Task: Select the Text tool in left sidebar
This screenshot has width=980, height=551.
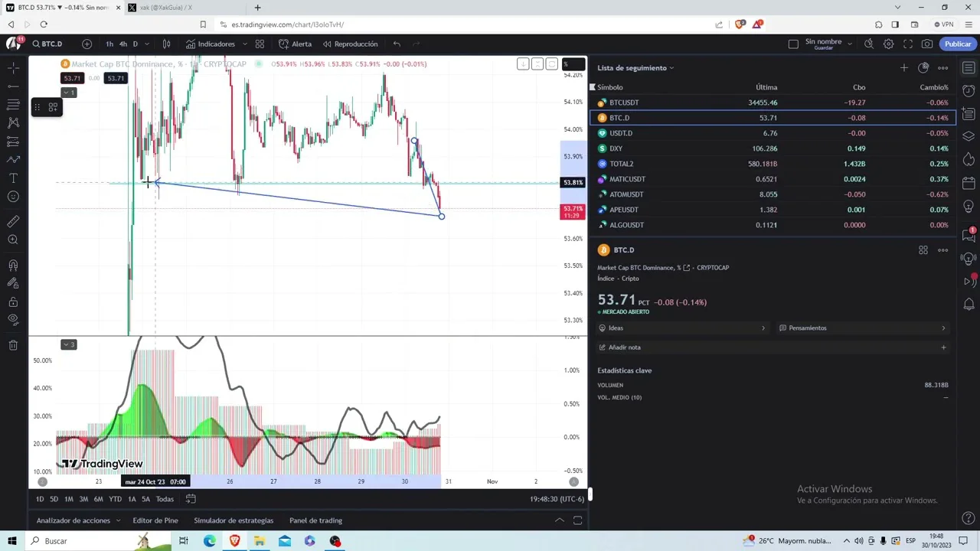Action: [x=13, y=178]
